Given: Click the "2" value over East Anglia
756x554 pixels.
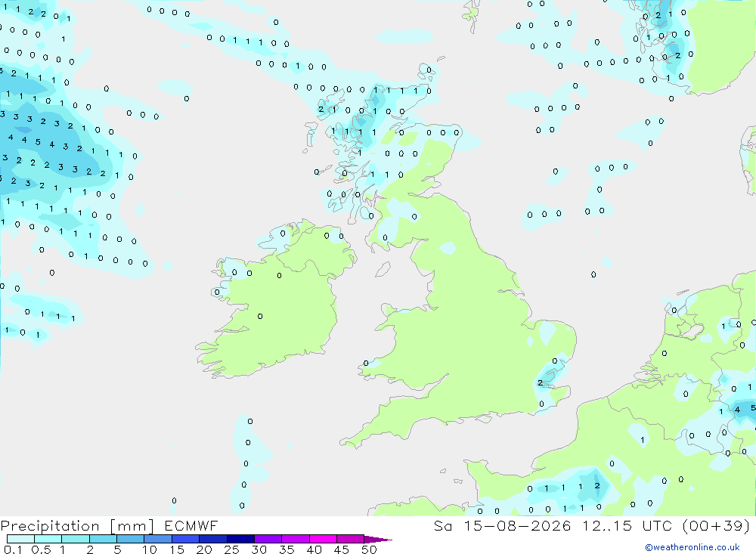Looking at the screenshot, I should coord(540,383).
